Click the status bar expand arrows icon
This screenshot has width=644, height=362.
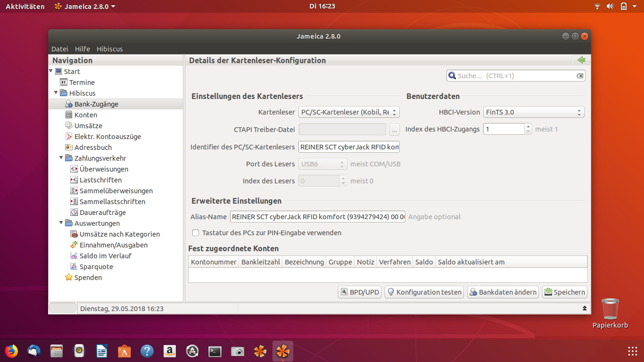click(585, 308)
